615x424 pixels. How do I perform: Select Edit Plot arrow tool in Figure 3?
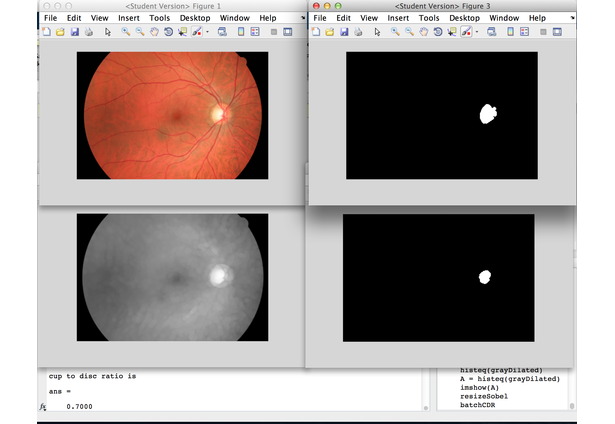tap(377, 32)
